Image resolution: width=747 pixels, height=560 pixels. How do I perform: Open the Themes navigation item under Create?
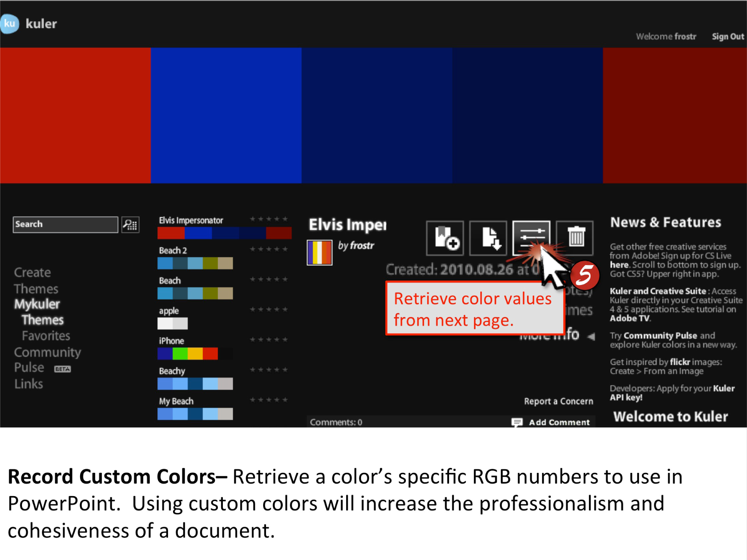click(x=36, y=289)
